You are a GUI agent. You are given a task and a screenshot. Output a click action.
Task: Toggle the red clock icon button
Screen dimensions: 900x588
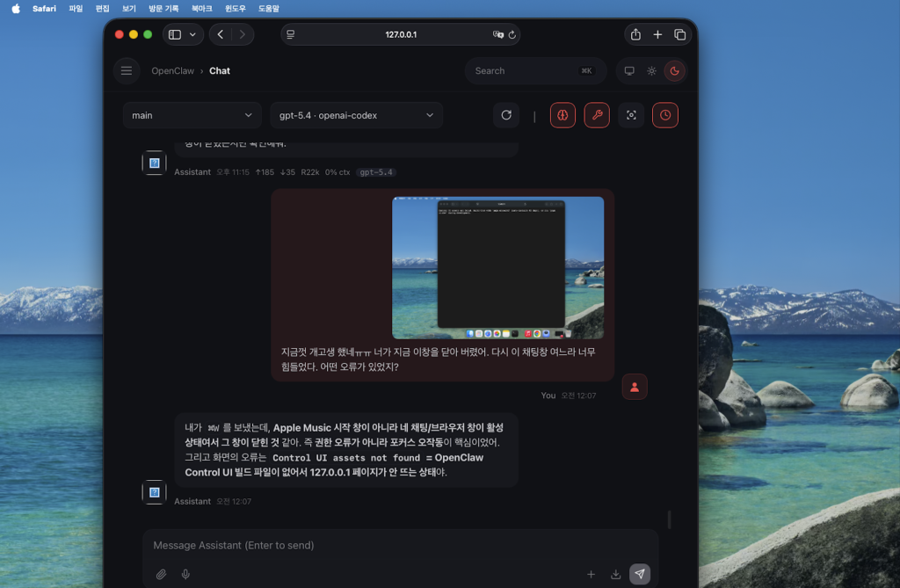(x=665, y=115)
